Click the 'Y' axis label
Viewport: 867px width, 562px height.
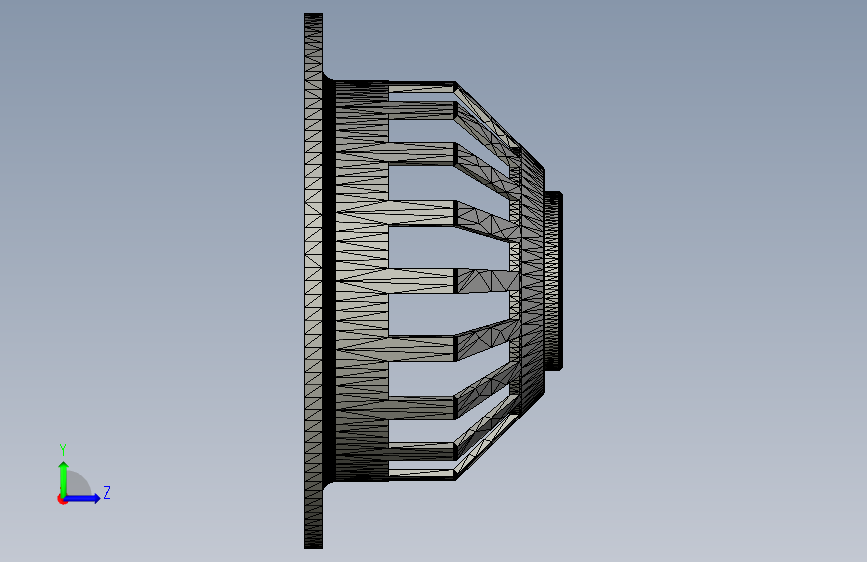tap(63, 450)
